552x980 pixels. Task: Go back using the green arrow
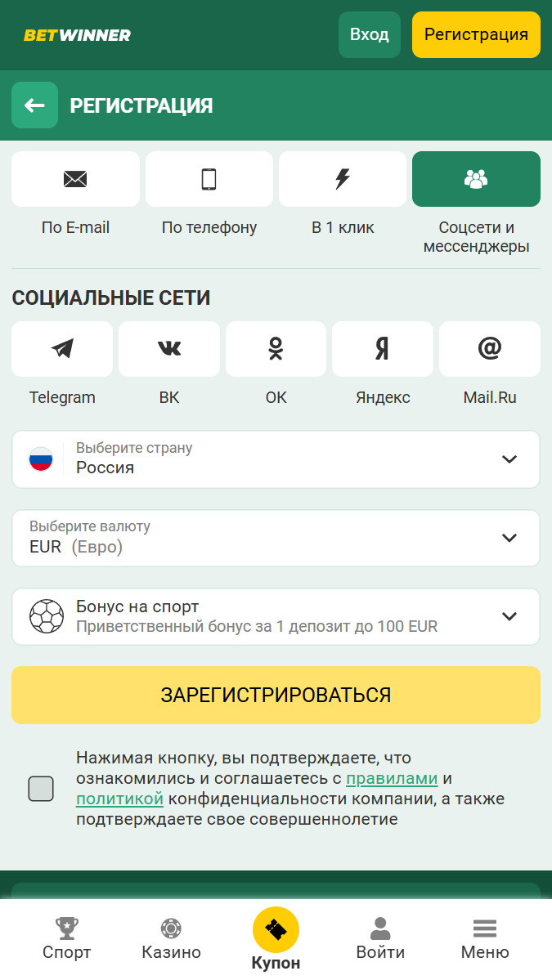tap(34, 105)
